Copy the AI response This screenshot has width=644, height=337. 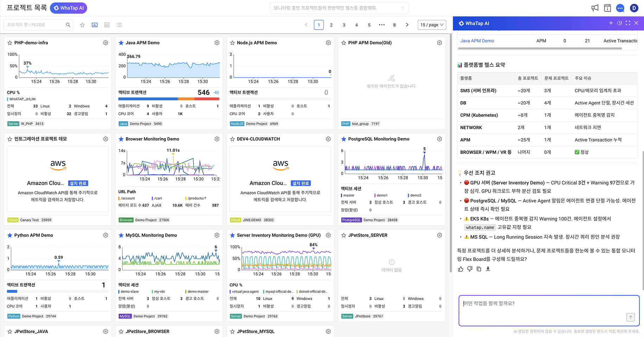point(479,269)
